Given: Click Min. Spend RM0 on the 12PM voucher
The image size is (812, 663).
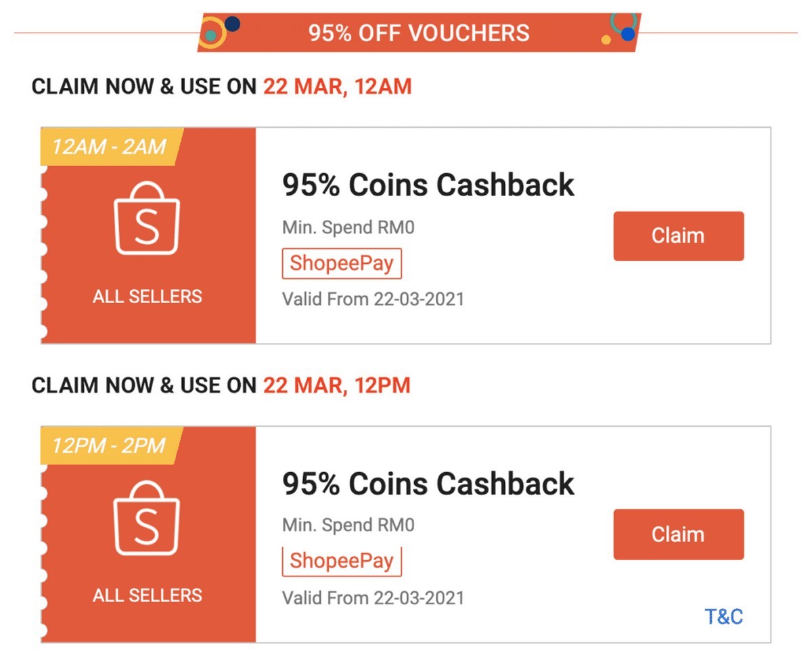Looking at the screenshot, I should pyautogui.click(x=348, y=525).
